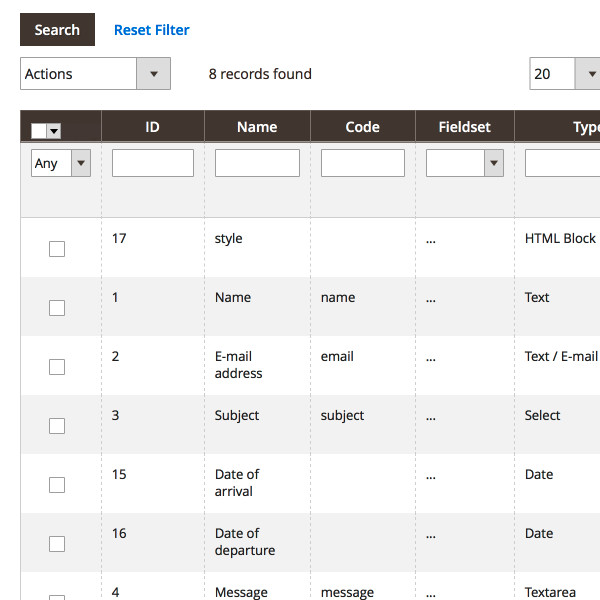Click the 'message' code cell
This screenshot has width=600, height=600.
click(347, 592)
